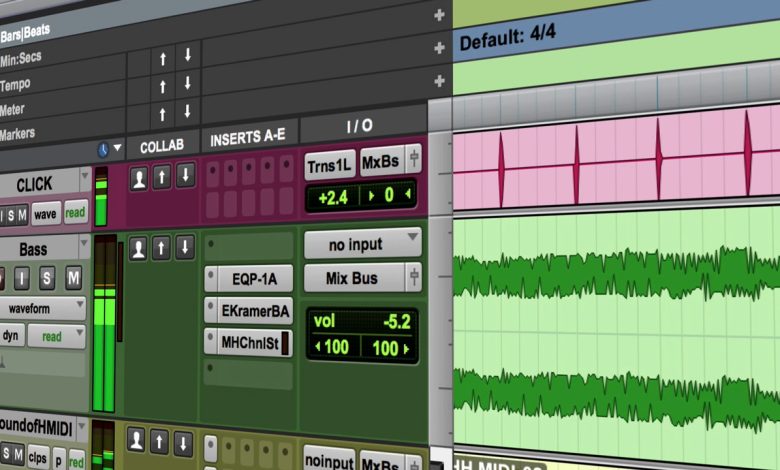Click the Bass track collaboration user icon
This screenshot has height=470, width=780.
[x=138, y=249]
